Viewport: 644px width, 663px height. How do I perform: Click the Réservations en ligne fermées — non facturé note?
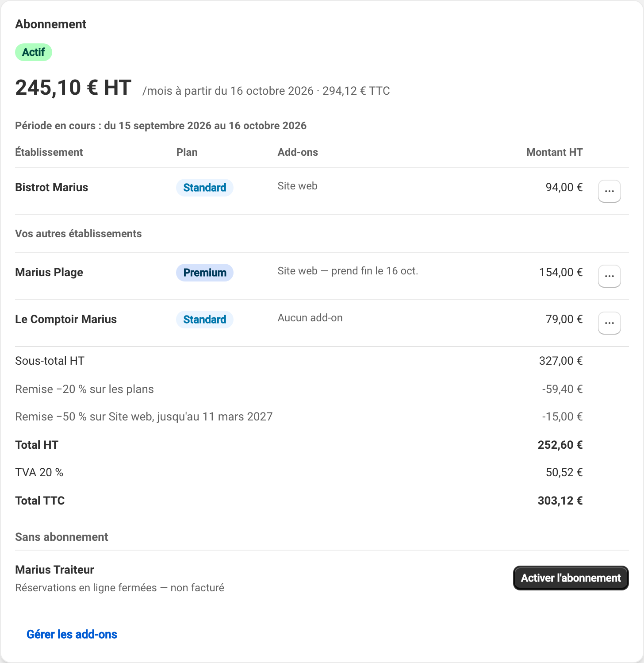[x=119, y=588]
